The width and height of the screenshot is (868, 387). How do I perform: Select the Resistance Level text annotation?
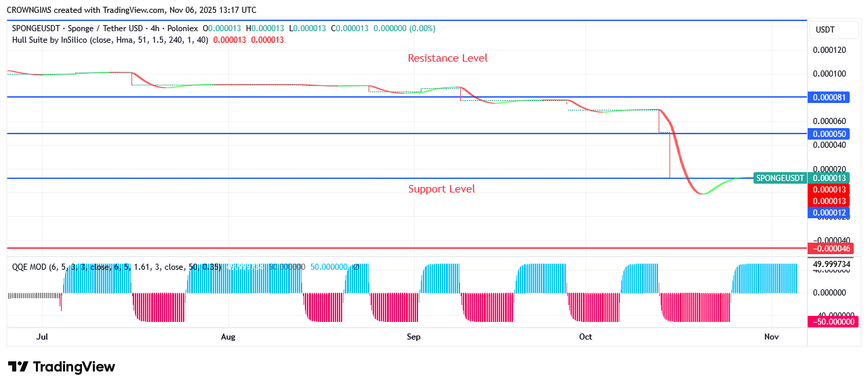click(x=447, y=58)
